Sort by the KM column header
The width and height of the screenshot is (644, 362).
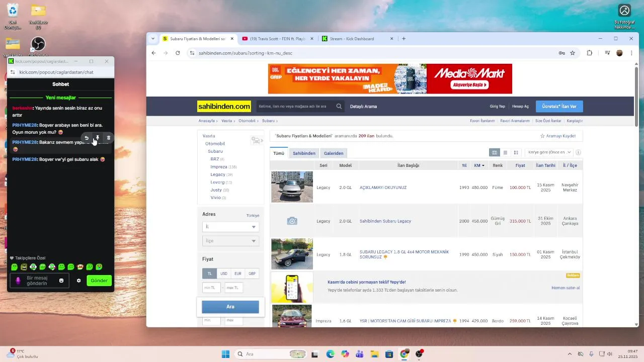click(479, 165)
